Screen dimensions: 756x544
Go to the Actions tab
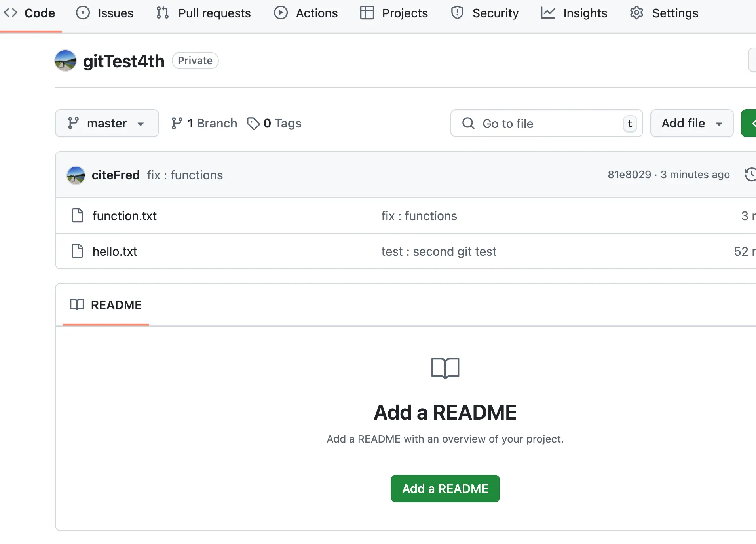click(306, 13)
